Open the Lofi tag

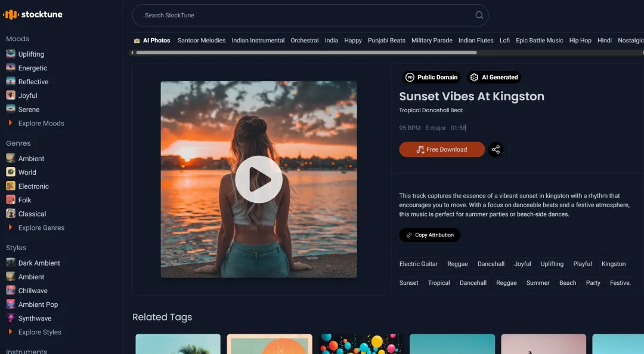504,40
